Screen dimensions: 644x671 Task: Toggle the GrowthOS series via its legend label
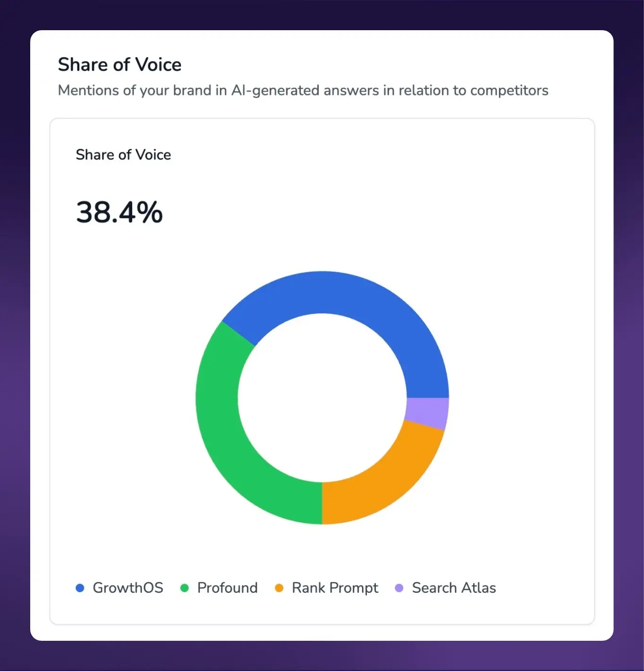pyautogui.click(x=127, y=588)
